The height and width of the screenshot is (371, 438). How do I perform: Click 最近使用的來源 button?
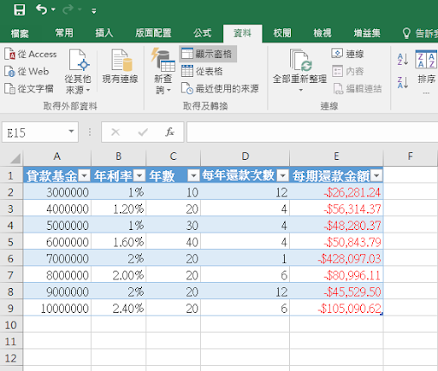coord(220,89)
